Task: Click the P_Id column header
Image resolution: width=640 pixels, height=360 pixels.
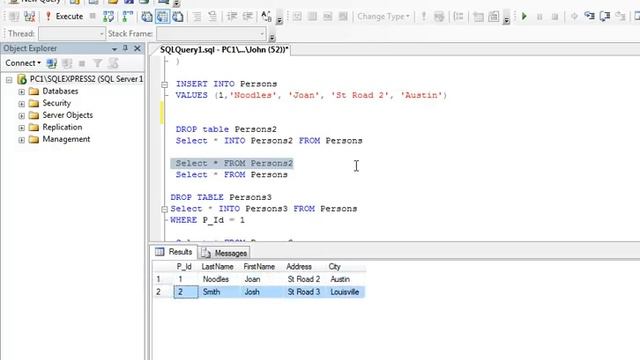Action: [x=184, y=267]
